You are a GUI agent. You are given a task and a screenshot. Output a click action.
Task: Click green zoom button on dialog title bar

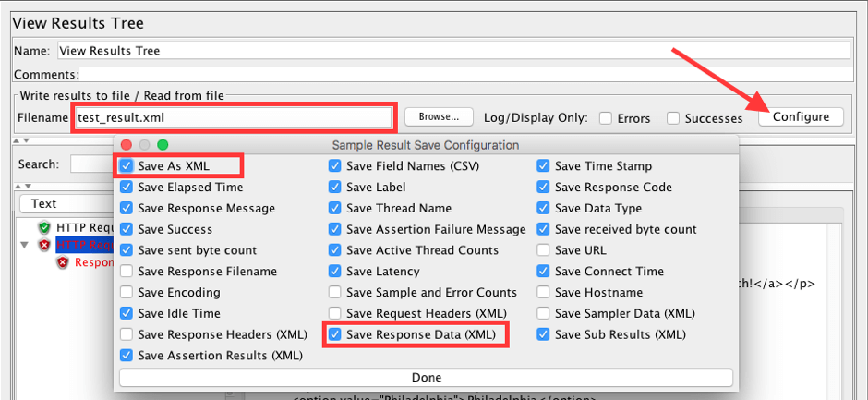click(x=163, y=145)
